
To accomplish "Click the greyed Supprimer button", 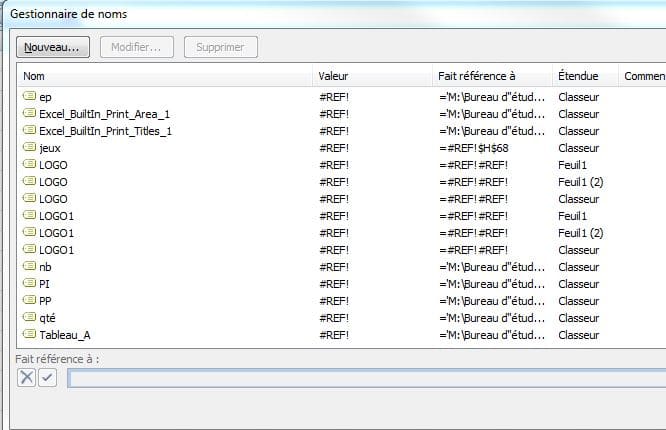I will coord(220,47).
